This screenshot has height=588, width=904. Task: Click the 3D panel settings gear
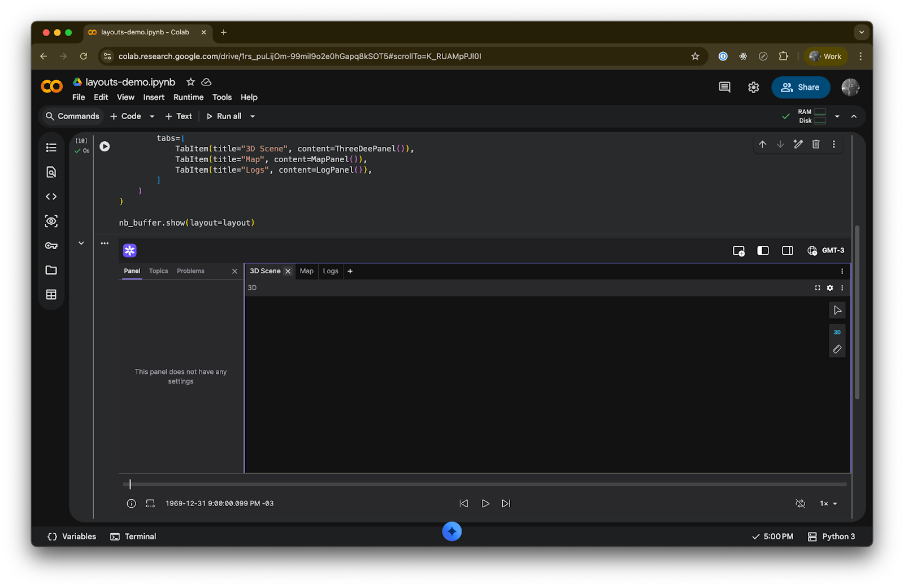point(830,288)
